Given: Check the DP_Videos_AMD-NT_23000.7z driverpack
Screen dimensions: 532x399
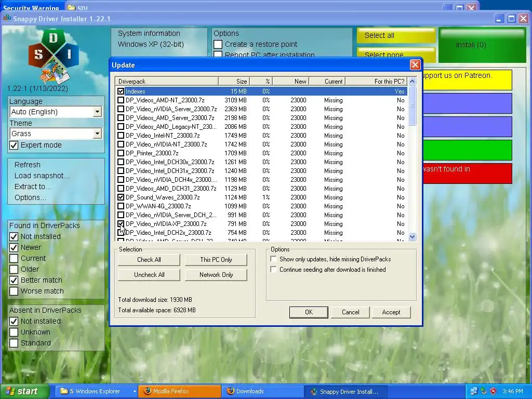Looking at the screenshot, I should point(121,100).
